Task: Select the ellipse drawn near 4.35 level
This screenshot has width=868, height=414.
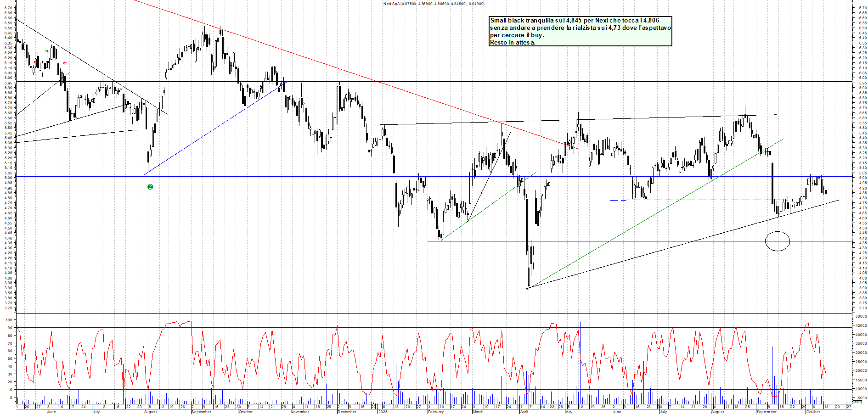Action: click(x=777, y=232)
